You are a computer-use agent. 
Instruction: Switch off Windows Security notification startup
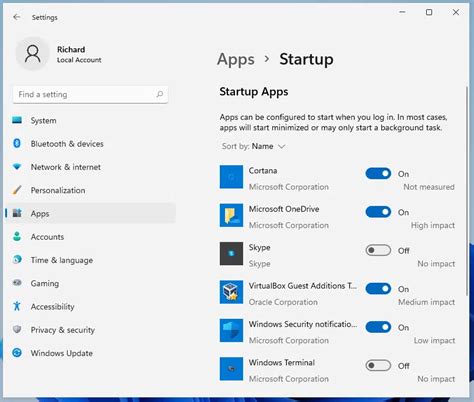point(378,327)
